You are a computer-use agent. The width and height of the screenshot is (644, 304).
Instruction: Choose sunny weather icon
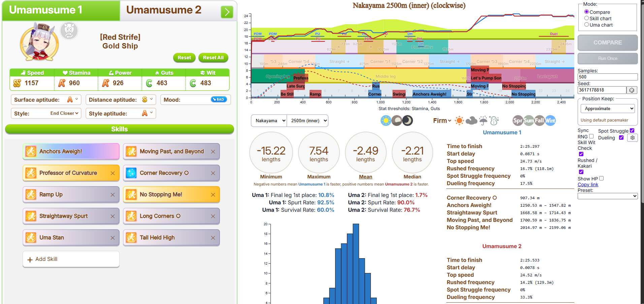[459, 121]
